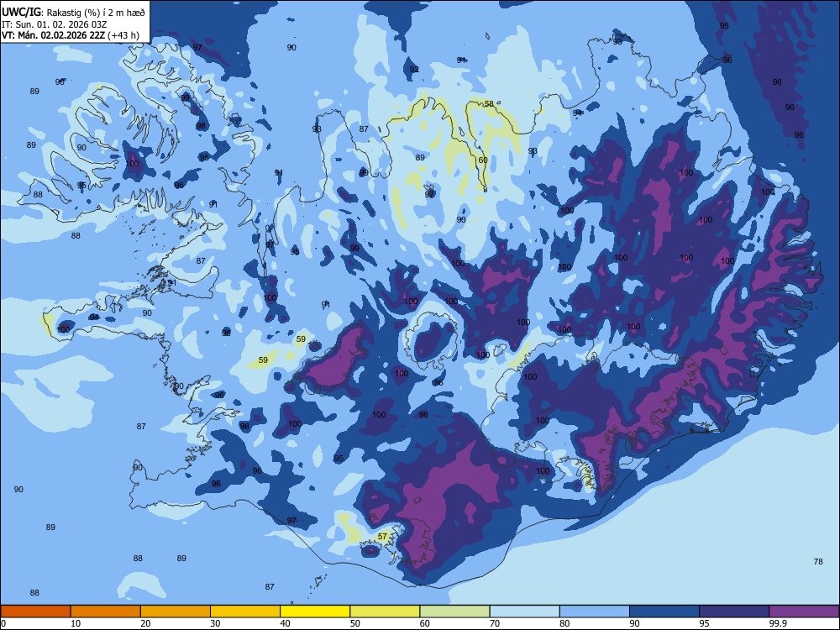Select the light blue 80–90 legend swatch
This screenshot has width=840, height=630.
(x=595, y=612)
